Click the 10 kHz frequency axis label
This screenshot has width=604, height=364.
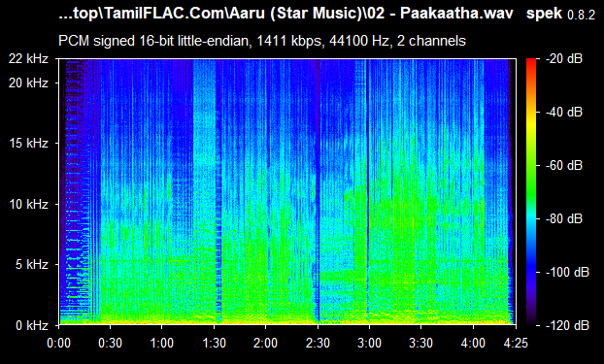(28, 204)
